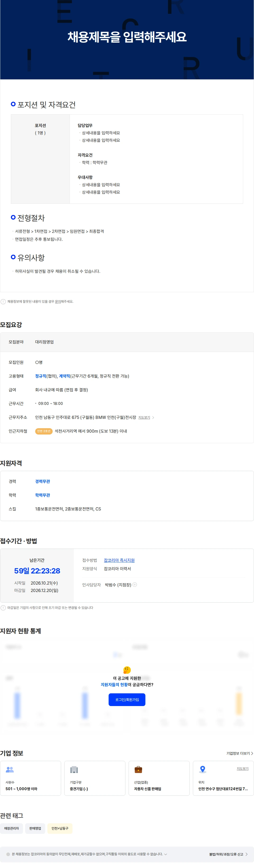Click the location pin icon
This screenshot has width=254, height=868.
[202, 769]
